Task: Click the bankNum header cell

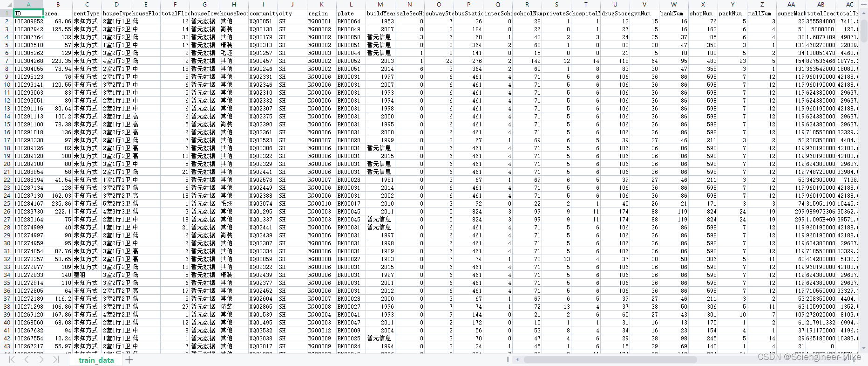Action: pyautogui.click(x=674, y=13)
